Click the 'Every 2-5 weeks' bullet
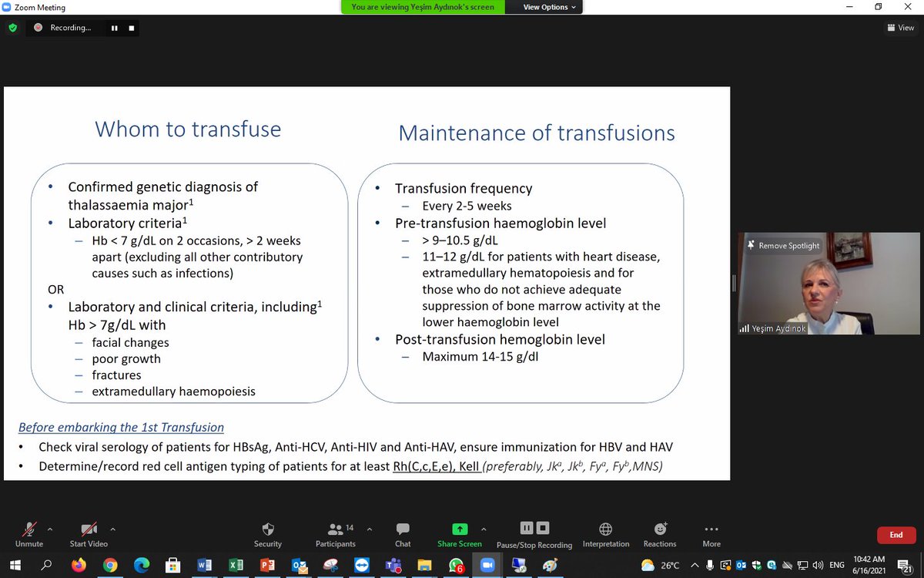Image resolution: width=924 pixels, height=578 pixels. (467, 206)
